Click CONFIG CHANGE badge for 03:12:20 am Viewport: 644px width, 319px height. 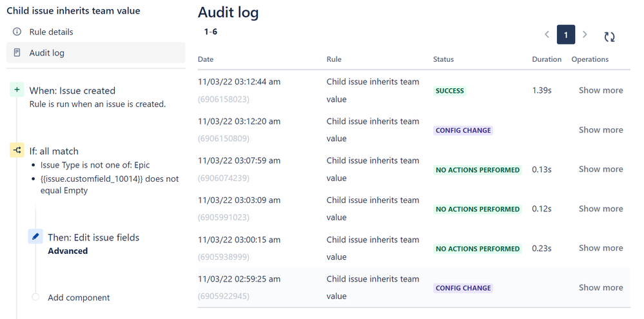[x=463, y=131]
